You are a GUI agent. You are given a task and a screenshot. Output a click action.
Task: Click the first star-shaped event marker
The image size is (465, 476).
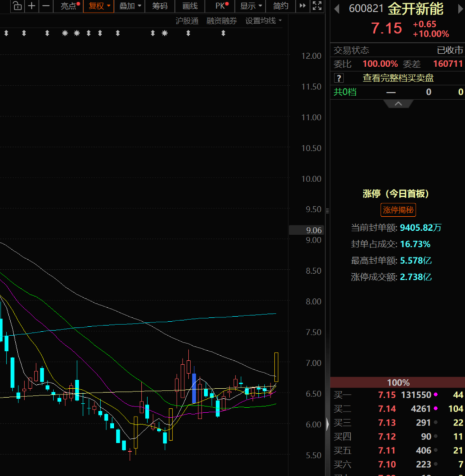(x=65, y=34)
